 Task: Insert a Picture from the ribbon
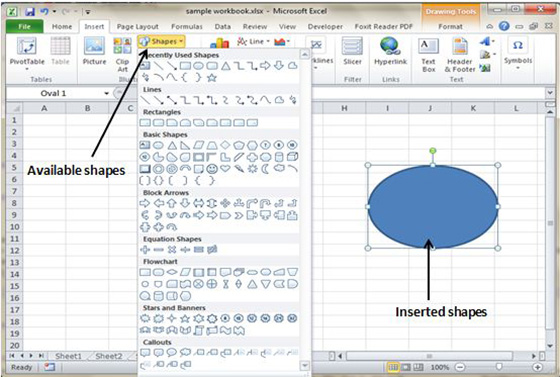pos(94,51)
